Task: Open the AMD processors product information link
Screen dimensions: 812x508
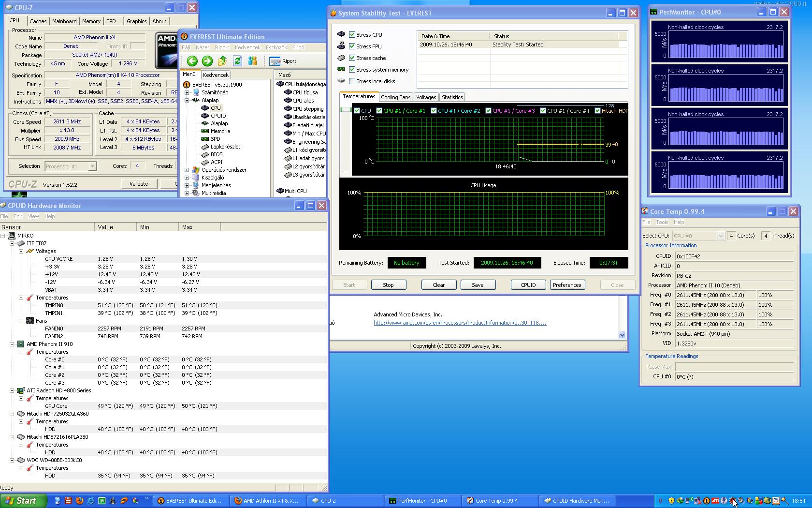Action: pyautogui.click(x=460, y=323)
